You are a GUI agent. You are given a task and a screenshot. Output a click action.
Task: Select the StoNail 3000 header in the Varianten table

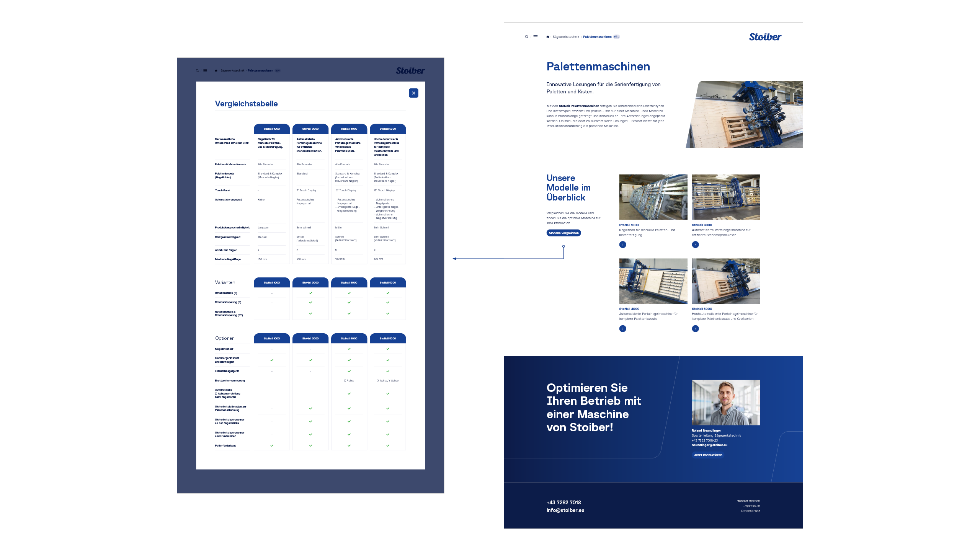pos(310,283)
